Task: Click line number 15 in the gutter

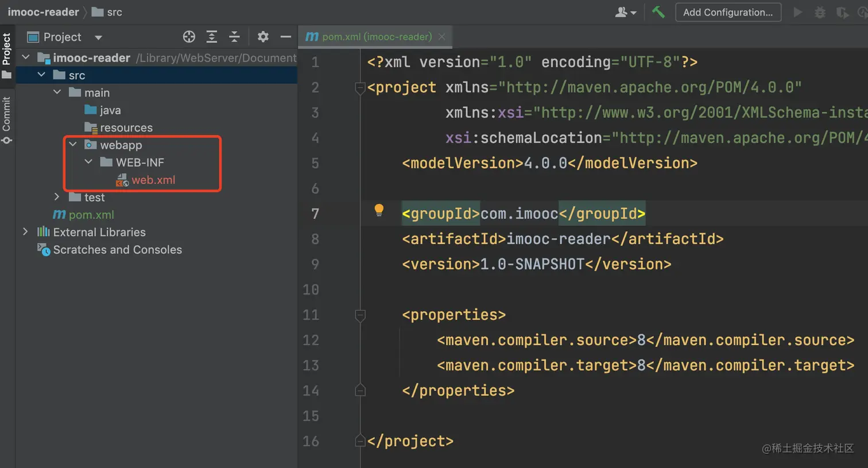Action: click(x=311, y=416)
